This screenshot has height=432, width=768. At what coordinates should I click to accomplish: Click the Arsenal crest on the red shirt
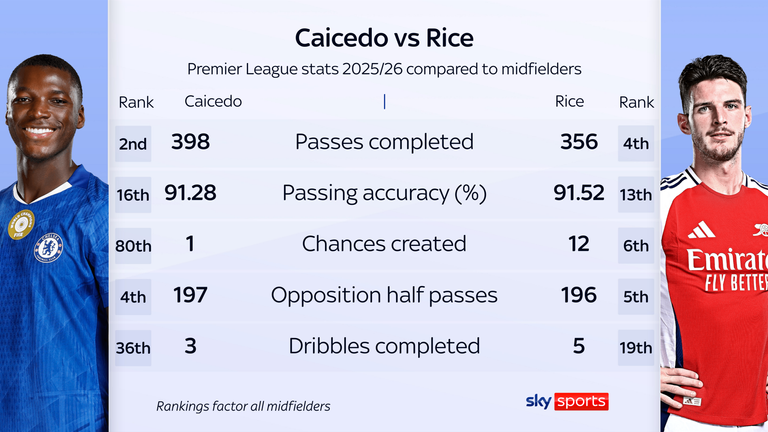click(759, 229)
